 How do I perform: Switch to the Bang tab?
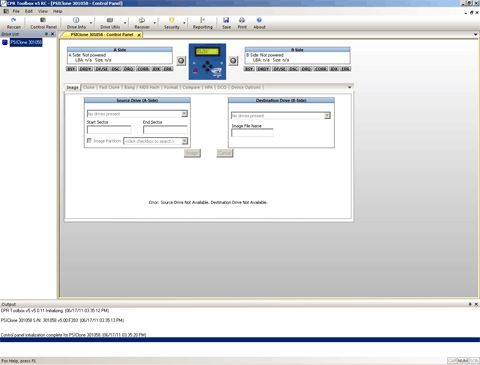click(x=129, y=87)
